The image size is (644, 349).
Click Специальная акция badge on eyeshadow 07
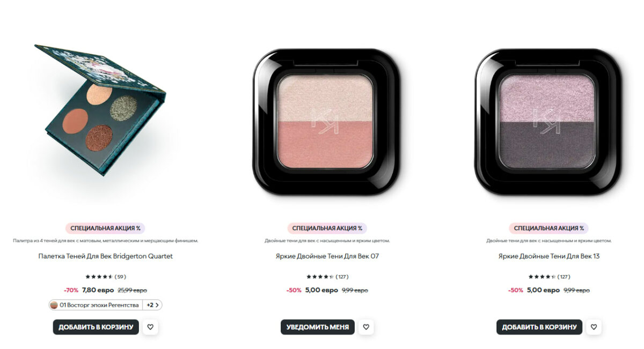(x=327, y=228)
